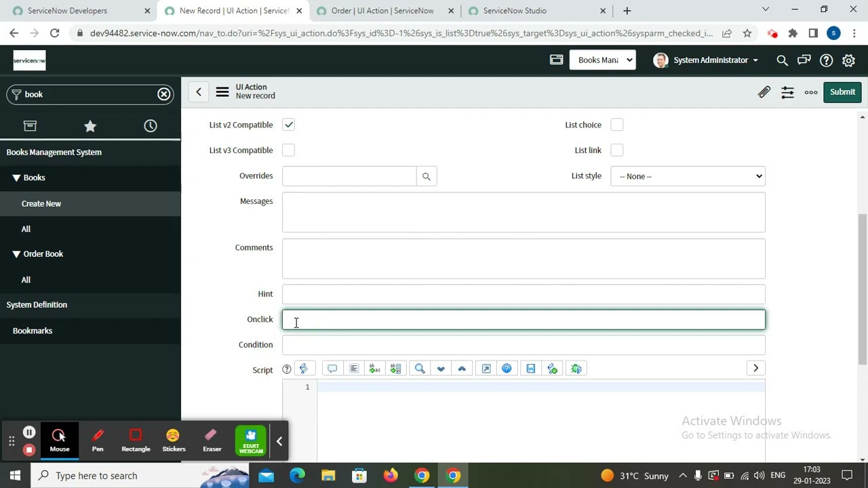Open the script debugger bug icon

tap(576, 369)
